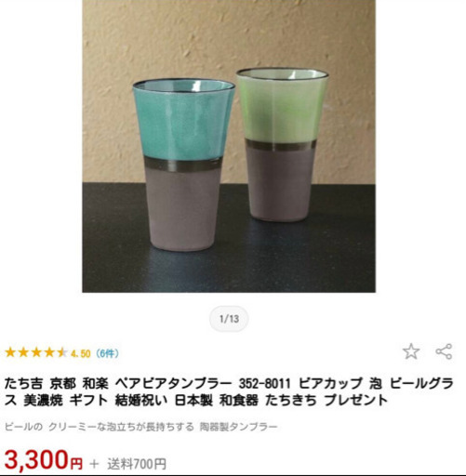Click the 4.50 rating score
The height and width of the screenshot is (476, 466).
click(x=81, y=353)
